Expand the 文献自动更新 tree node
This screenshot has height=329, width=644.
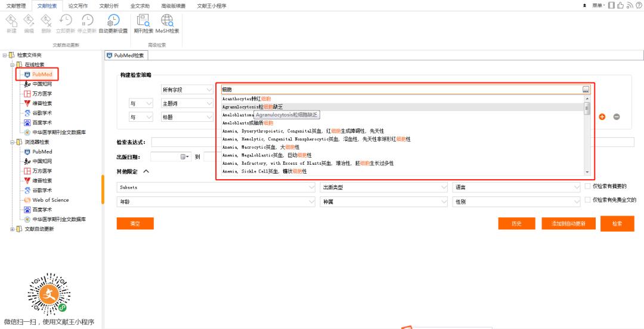coord(13,229)
